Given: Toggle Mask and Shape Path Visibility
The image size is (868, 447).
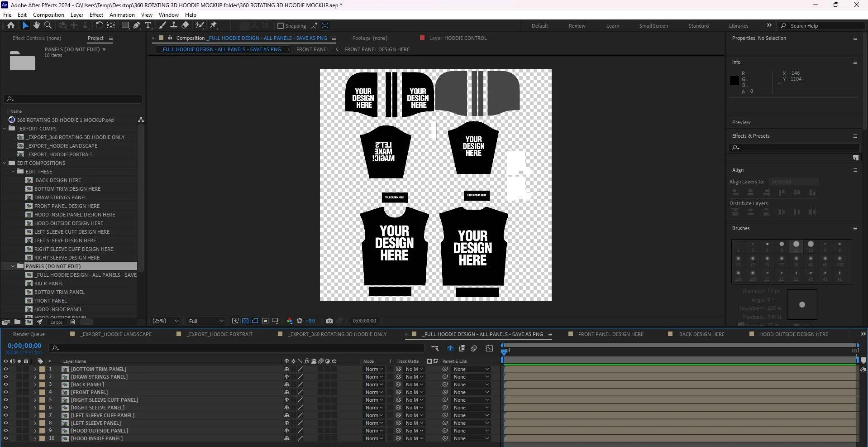Looking at the screenshot, I should (255, 321).
